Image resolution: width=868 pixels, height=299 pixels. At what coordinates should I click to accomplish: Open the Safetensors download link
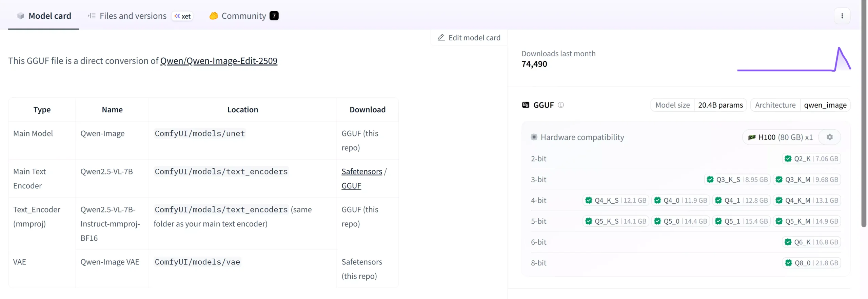[x=362, y=171]
